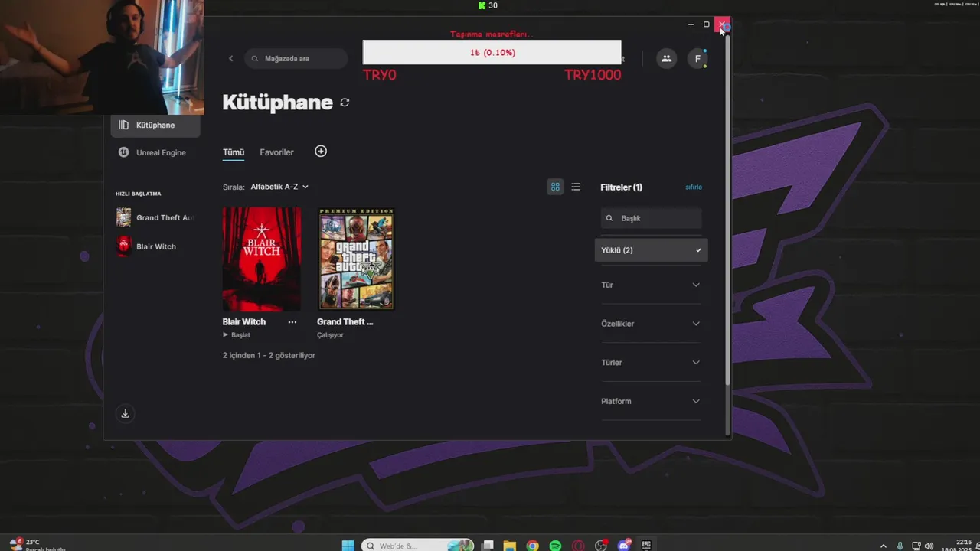
Task: Expand the Platform filter section
Action: pos(651,401)
